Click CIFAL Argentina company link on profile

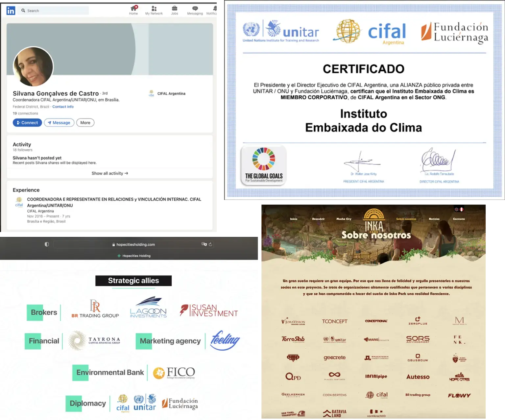(x=167, y=93)
